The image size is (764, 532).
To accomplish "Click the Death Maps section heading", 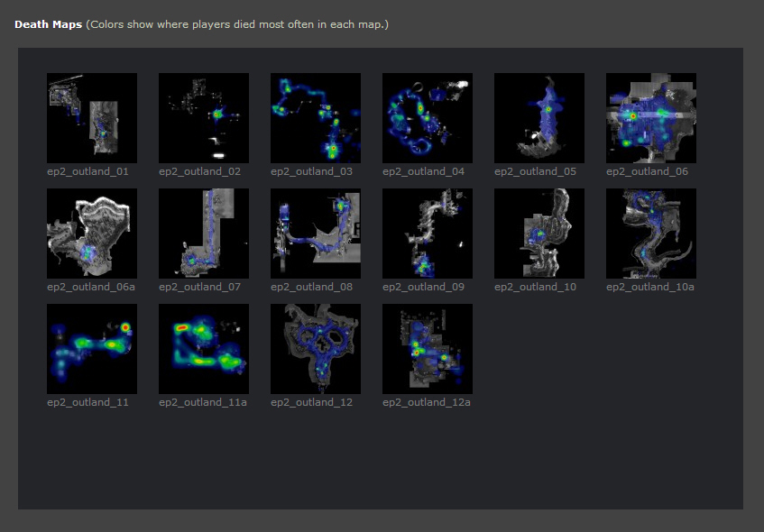I will coord(48,24).
